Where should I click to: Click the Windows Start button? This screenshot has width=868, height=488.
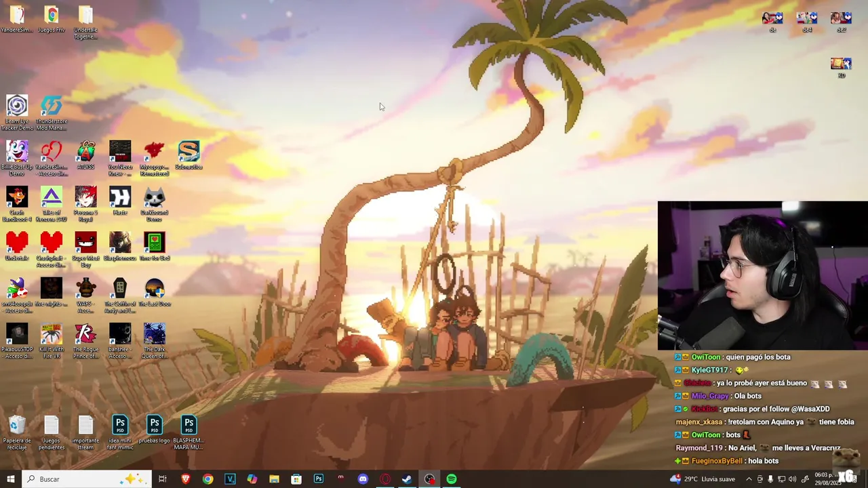coord(10,479)
